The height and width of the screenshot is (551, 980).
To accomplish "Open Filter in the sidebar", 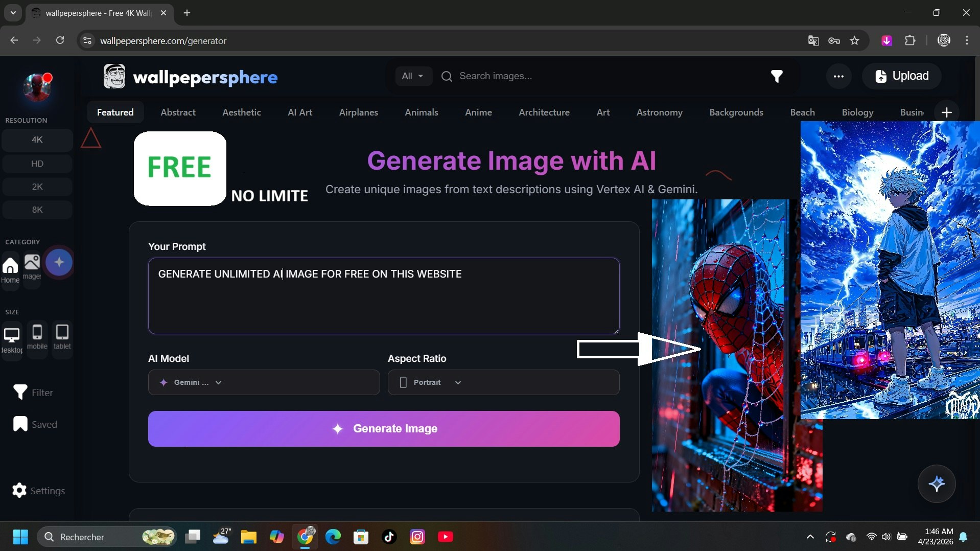I will point(33,393).
